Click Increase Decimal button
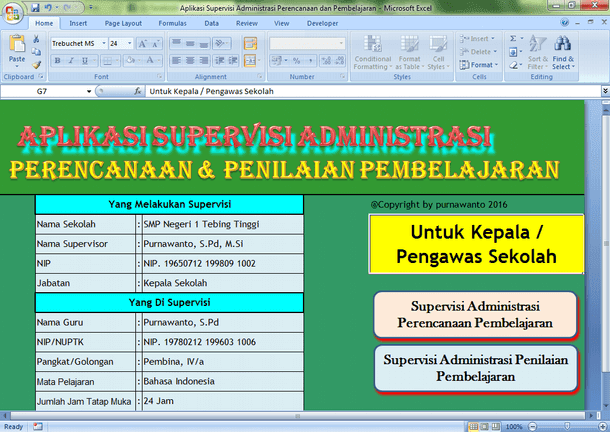This screenshot has width=610, height=432. click(326, 60)
